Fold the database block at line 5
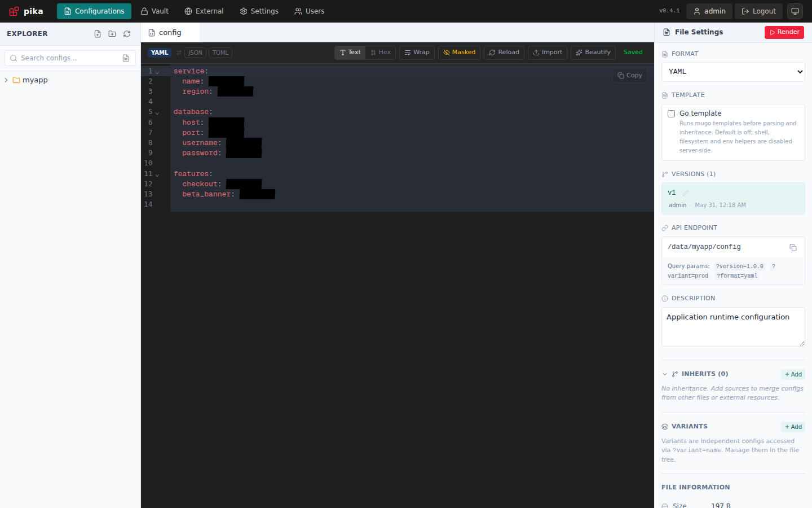 pyautogui.click(x=157, y=112)
